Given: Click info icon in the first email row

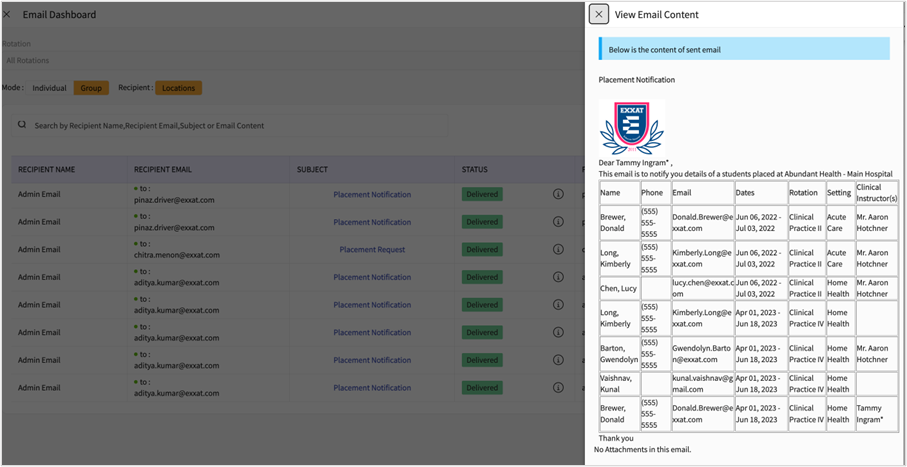Looking at the screenshot, I should tap(558, 195).
